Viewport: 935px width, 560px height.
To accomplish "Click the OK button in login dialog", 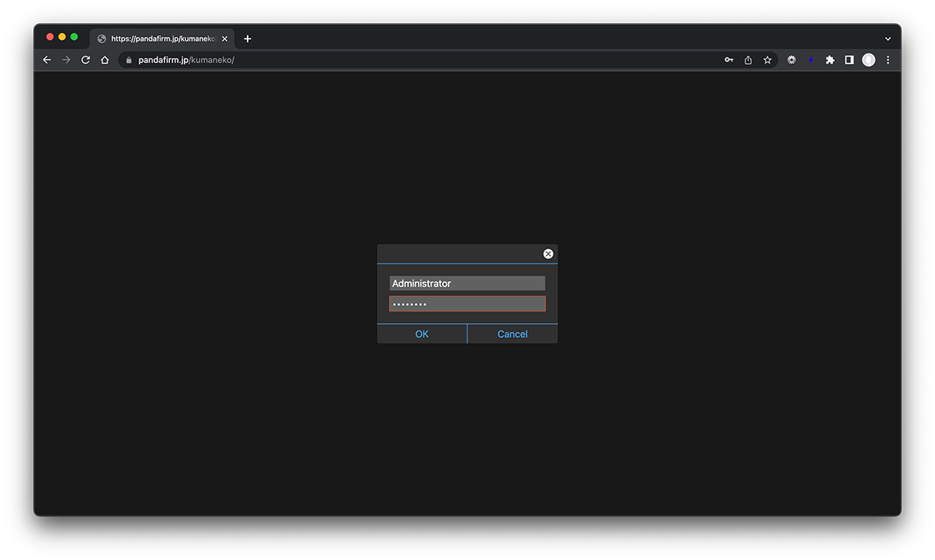I will click(x=422, y=334).
